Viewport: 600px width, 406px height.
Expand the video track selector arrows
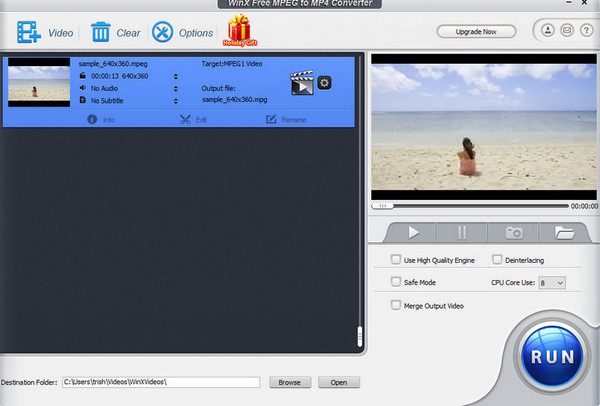(176, 77)
